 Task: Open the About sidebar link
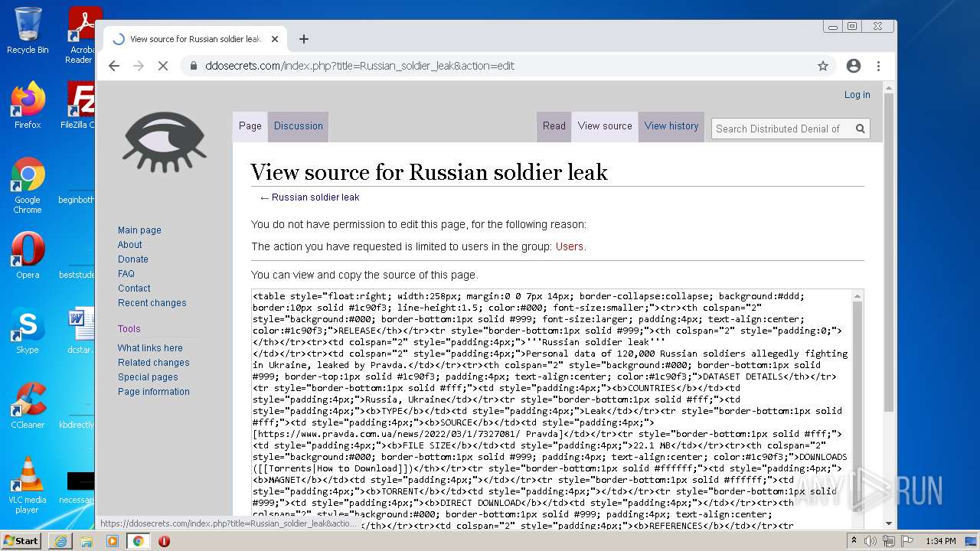click(x=130, y=245)
